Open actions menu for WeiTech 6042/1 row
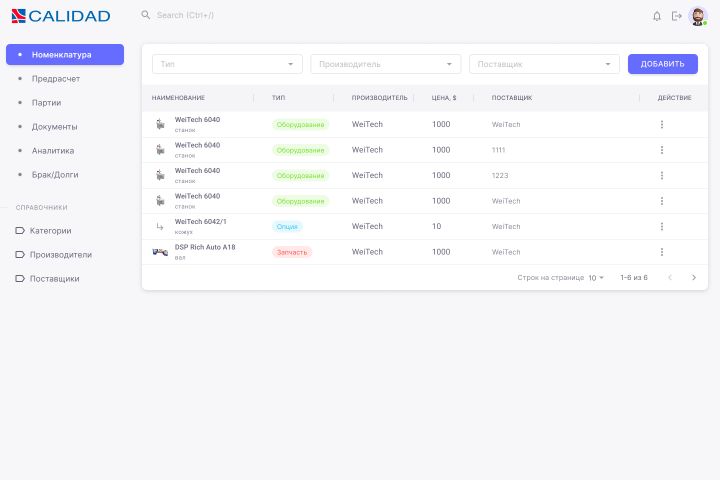The width and height of the screenshot is (720, 480). [662, 226]
